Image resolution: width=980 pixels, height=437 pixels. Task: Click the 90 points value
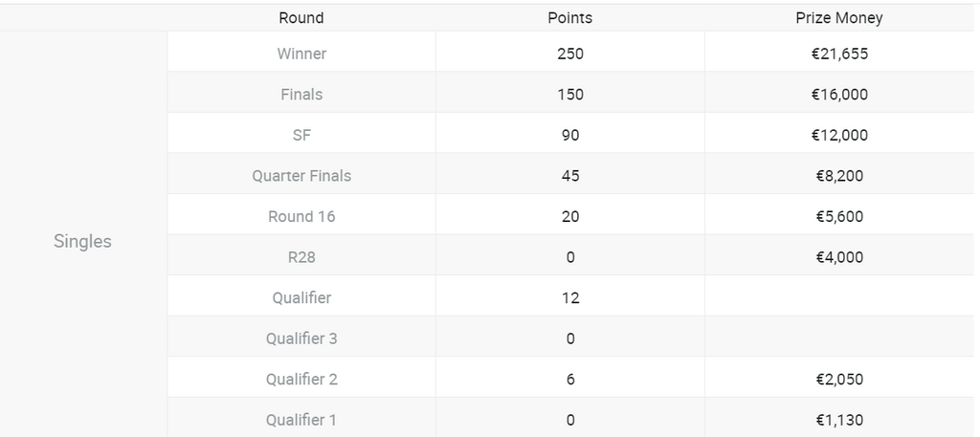(x=569, y=135)
